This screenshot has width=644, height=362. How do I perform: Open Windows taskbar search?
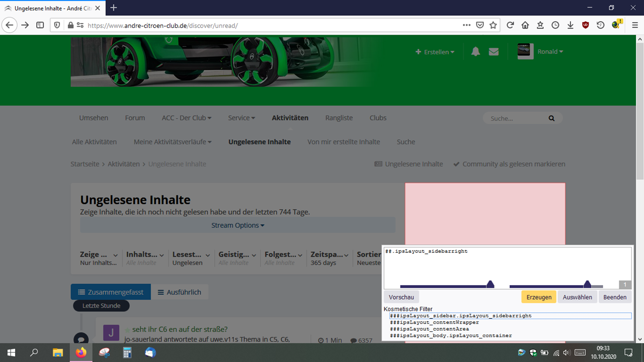[x=34, y=352]
